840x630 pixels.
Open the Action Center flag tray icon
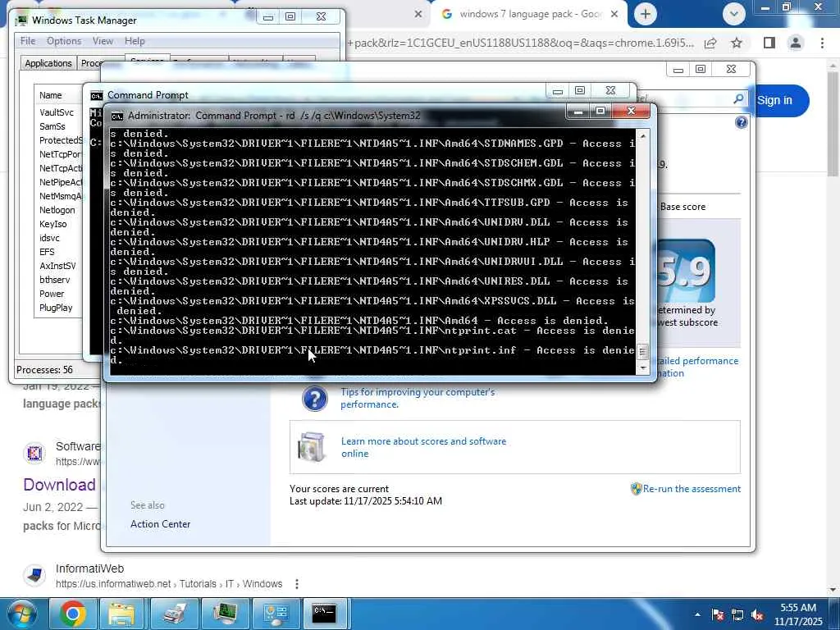click(717, 614)
